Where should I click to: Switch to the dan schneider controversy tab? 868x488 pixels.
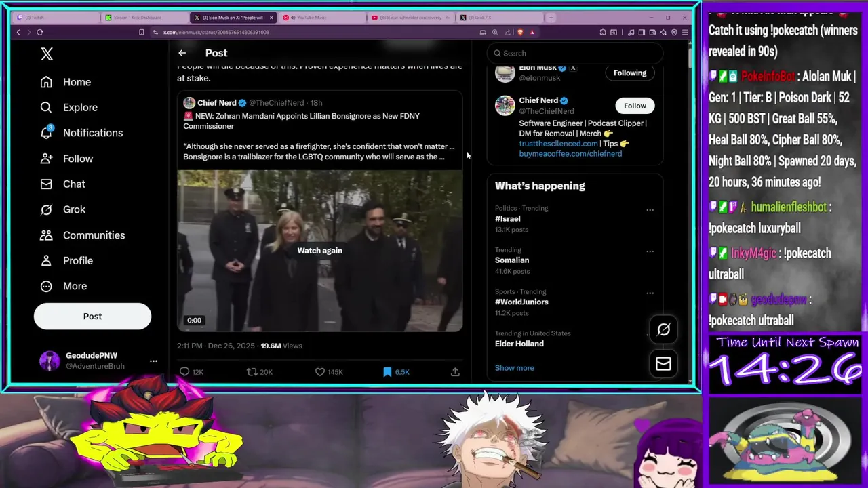click(410, 18)
